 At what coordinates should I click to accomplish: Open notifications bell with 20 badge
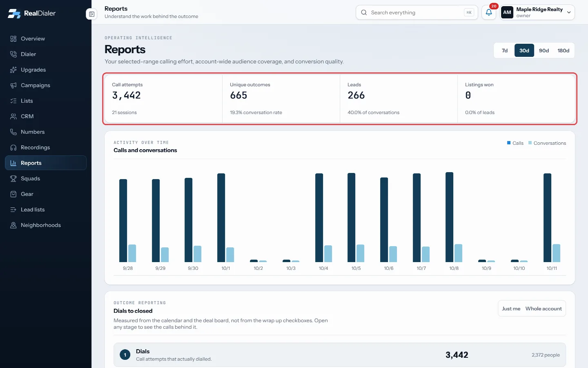click(489, 12)
